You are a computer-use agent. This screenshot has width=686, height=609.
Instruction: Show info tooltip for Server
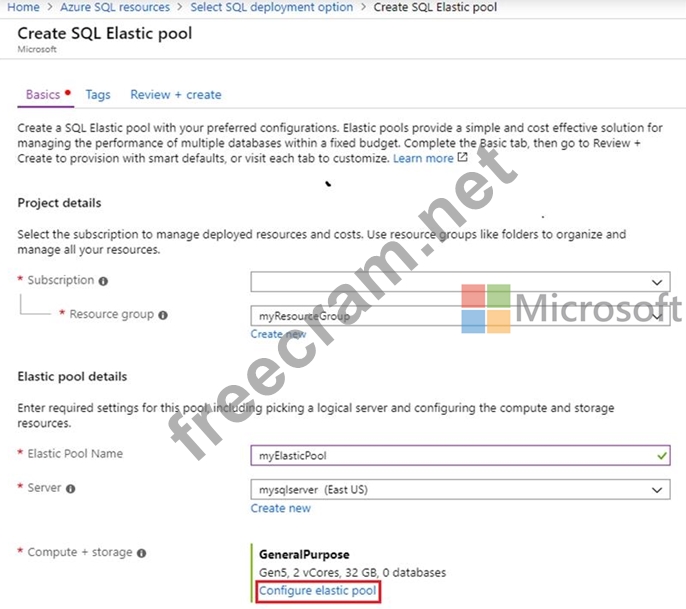(x=70, y=489)
